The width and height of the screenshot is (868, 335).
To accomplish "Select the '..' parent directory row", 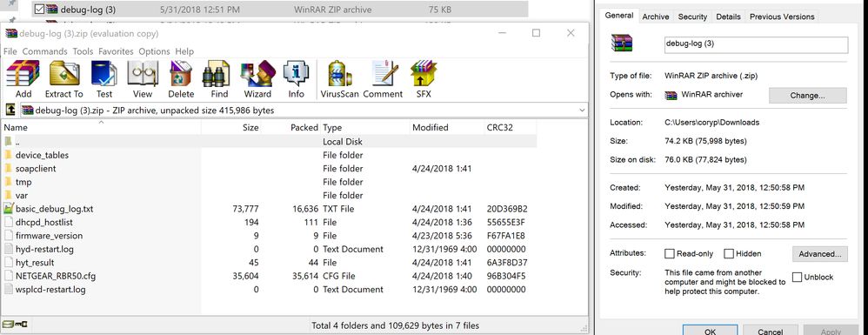I will pyautogui.click(x=269, y=142).
